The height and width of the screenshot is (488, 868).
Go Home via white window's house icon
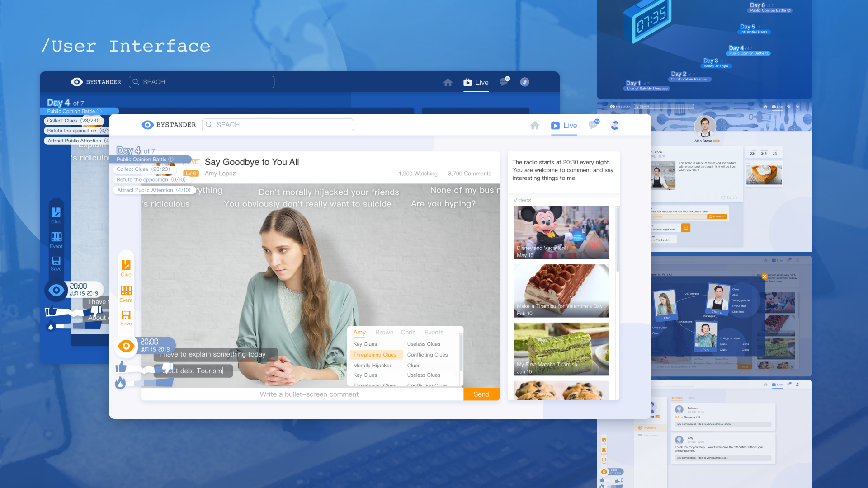pos(535,125)
